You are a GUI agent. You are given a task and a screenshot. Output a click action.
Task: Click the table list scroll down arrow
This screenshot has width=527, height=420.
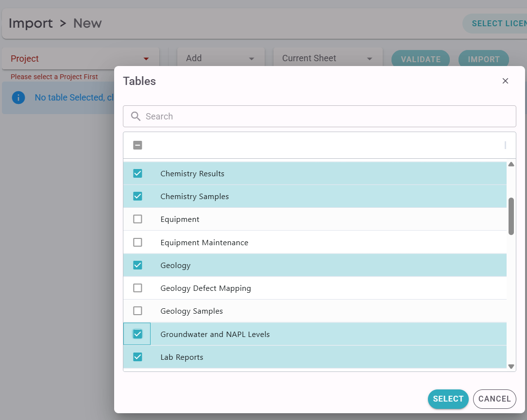point(511,367)
